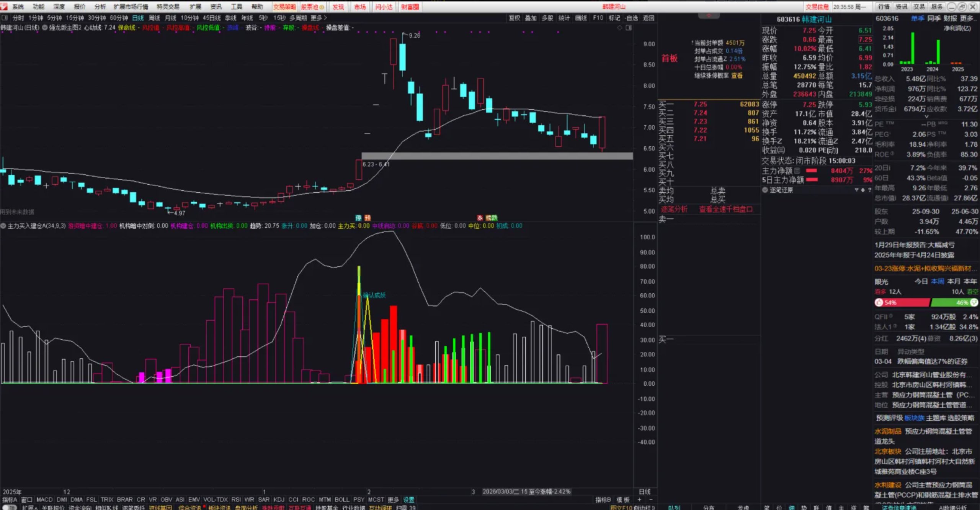
Task: Click 查看 next to 继续涨停概率
Action: pos(737,75)
